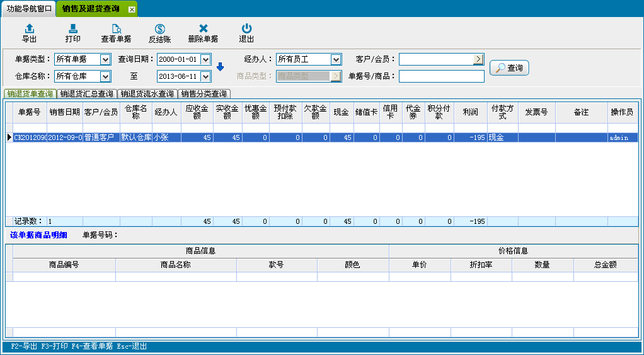Click the 普通客户 cell
The image size is (644, 355).
101,137
